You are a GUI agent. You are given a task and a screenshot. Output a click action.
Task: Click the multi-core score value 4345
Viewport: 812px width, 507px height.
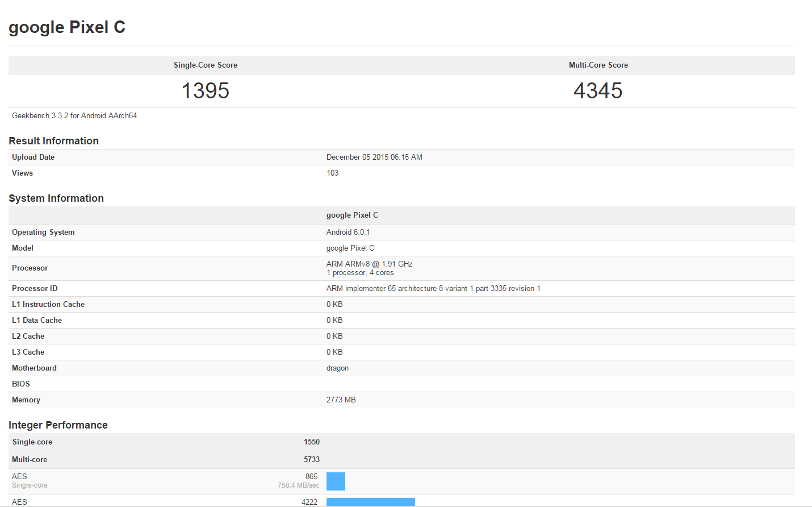pyautogui.click(x=598, y=91)
